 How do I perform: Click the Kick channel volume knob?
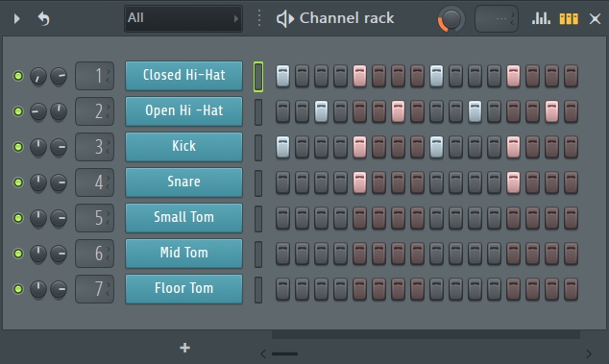click(59, 147)
